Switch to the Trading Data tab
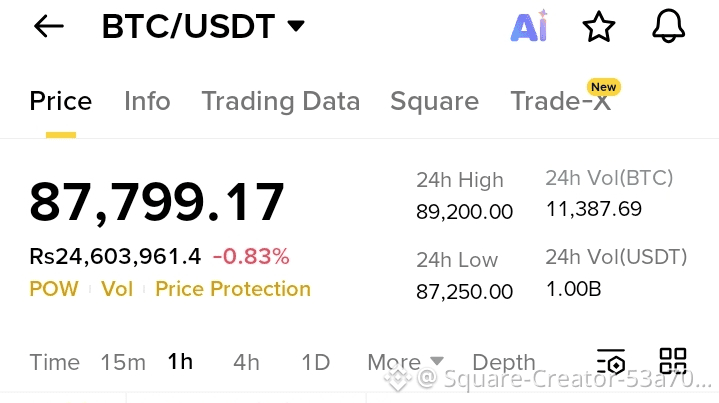 [281, 101]
